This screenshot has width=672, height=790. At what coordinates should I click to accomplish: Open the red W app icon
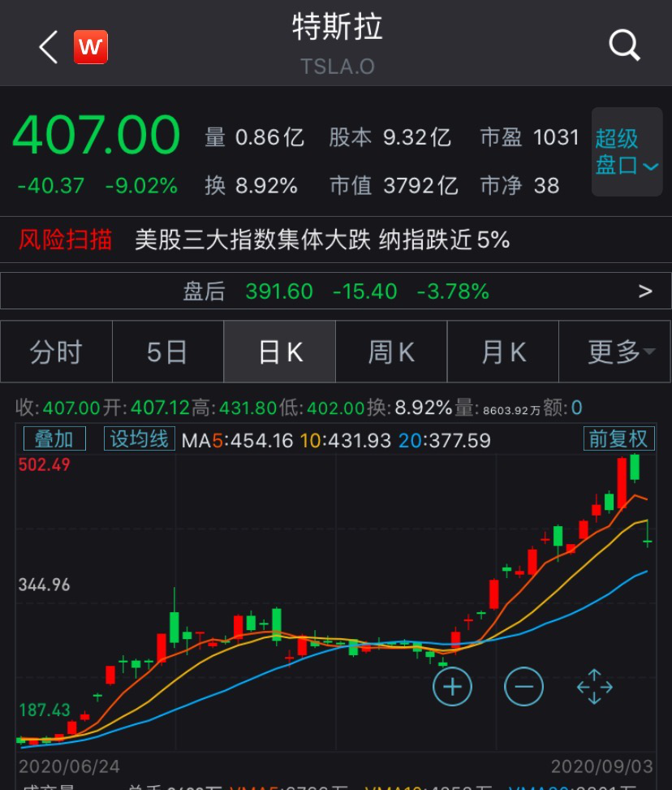91,47
